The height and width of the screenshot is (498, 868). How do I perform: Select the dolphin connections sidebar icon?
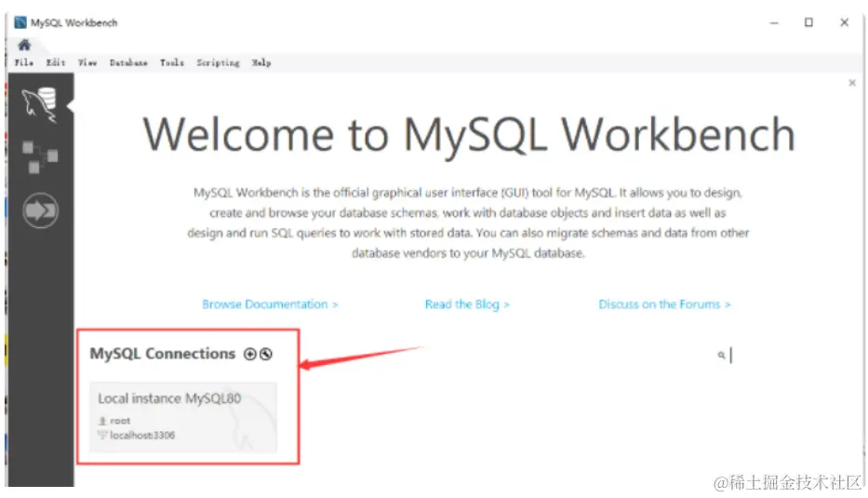(x=40, y=104)
